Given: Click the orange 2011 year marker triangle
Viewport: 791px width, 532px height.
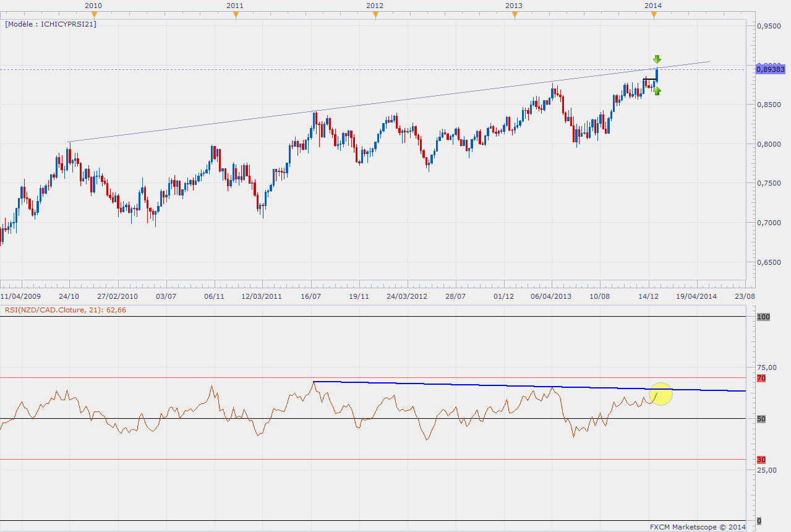Looking at the screenshot, I should pos(235,15).
